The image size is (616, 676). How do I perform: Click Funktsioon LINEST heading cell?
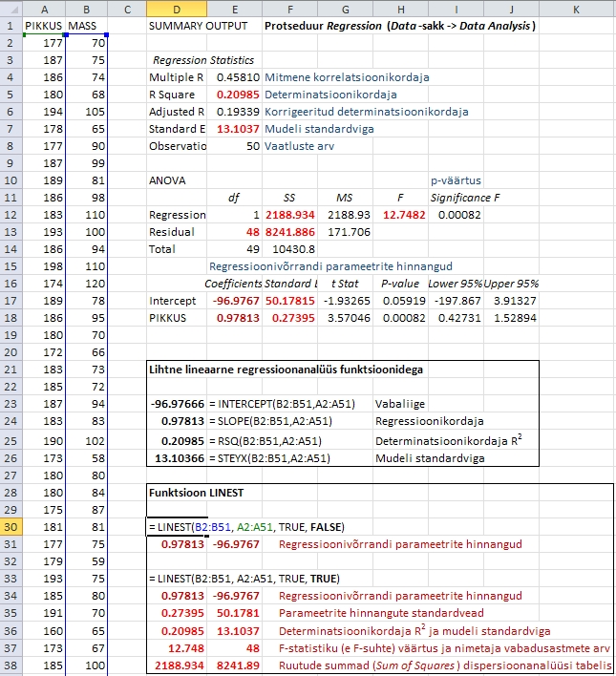[197, 493]
